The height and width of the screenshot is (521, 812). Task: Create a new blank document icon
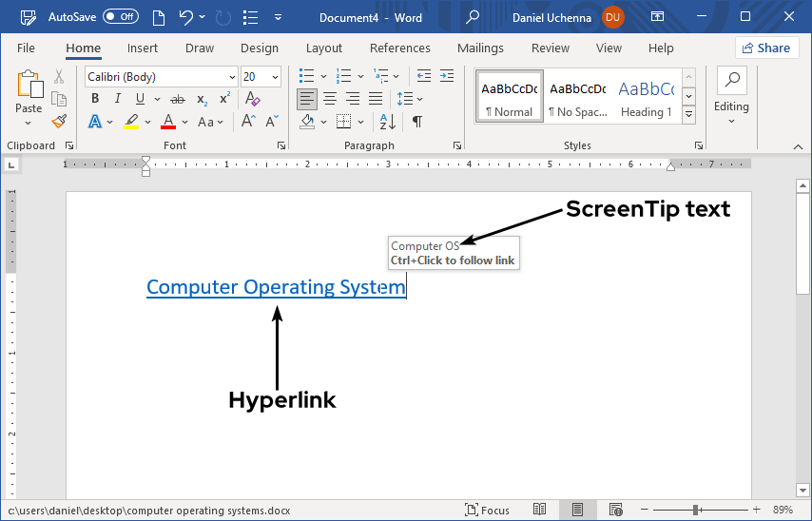point(159,18)
